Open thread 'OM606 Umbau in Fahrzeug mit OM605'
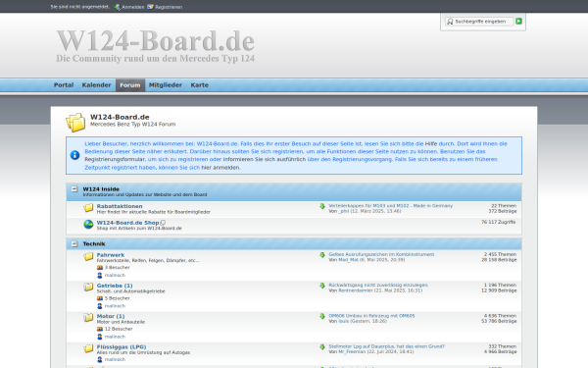 coord(371,316)
